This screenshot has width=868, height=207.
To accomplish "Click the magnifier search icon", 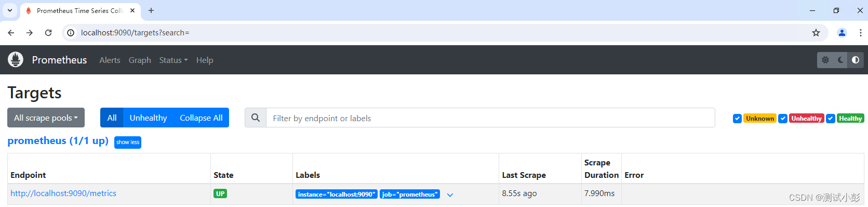I will tap(256, 118).
